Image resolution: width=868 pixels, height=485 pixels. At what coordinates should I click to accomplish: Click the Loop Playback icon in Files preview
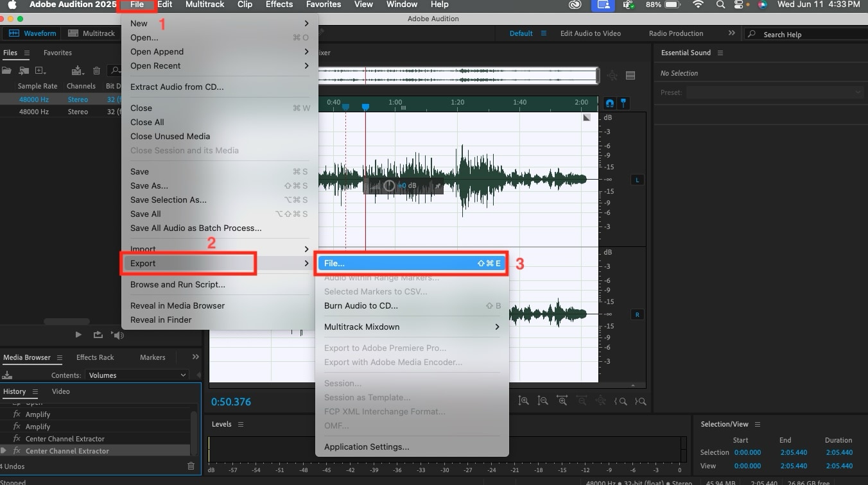98,334
